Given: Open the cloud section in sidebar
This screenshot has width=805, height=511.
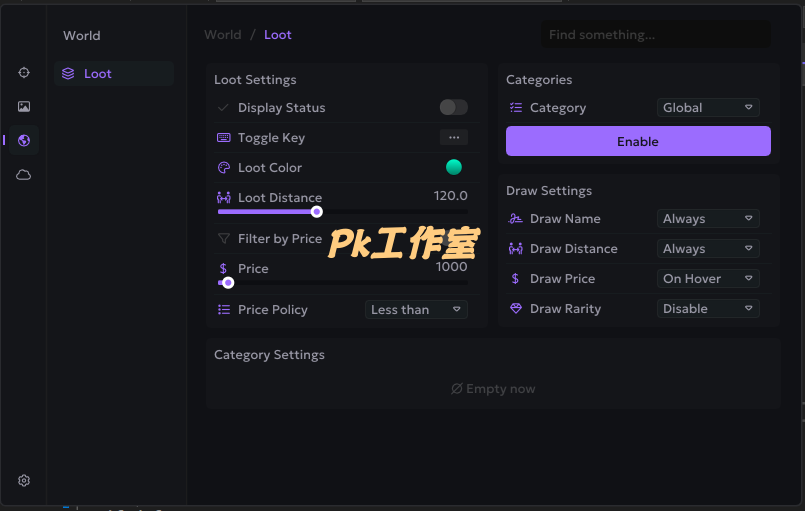Looking at the screenshot, I should [x=24, y=175].
